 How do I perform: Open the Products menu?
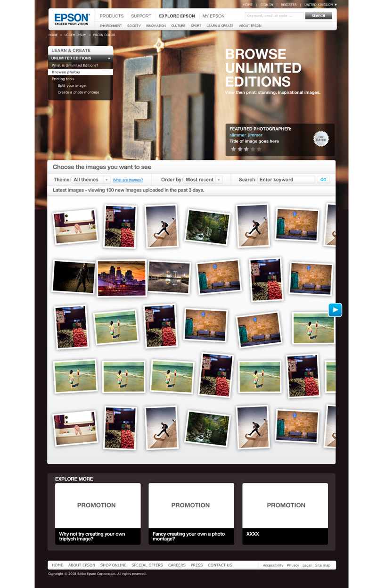[112, 16]
